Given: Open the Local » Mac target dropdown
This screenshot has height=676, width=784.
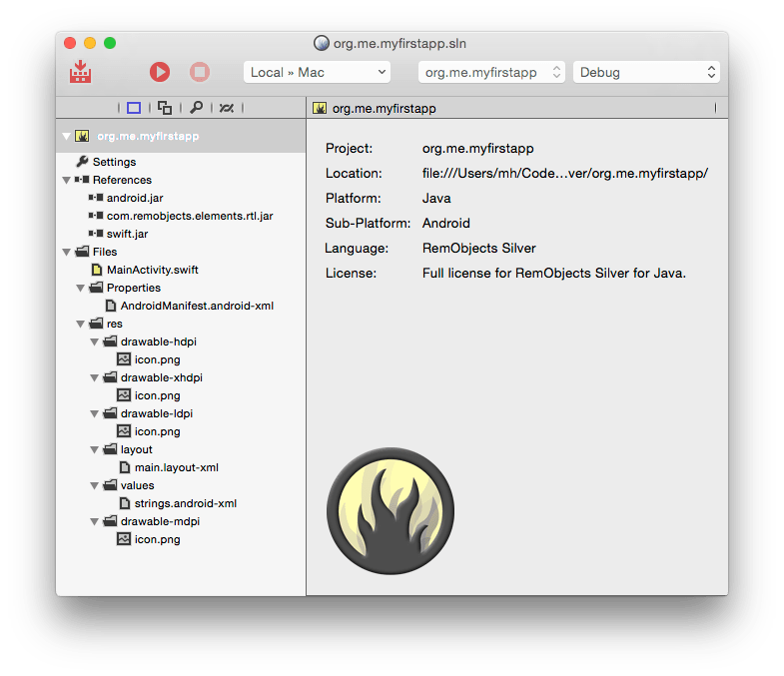Looking at the screenshot, I should tap(317, 73).
